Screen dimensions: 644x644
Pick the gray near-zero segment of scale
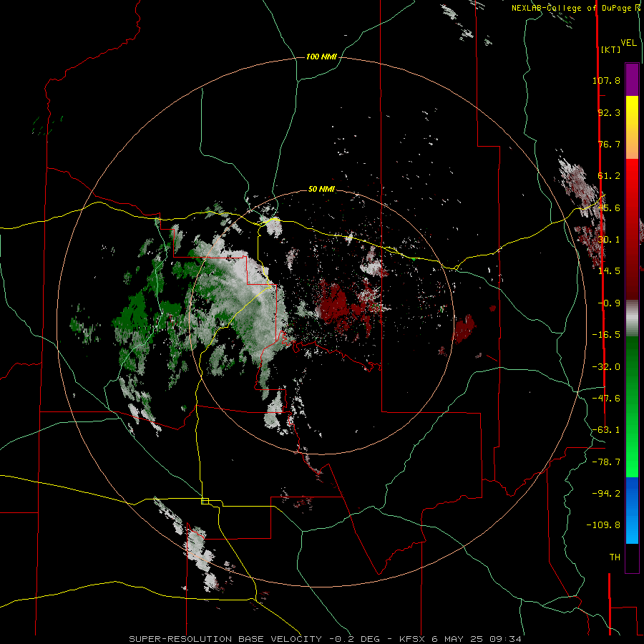(x=632, y=318)
